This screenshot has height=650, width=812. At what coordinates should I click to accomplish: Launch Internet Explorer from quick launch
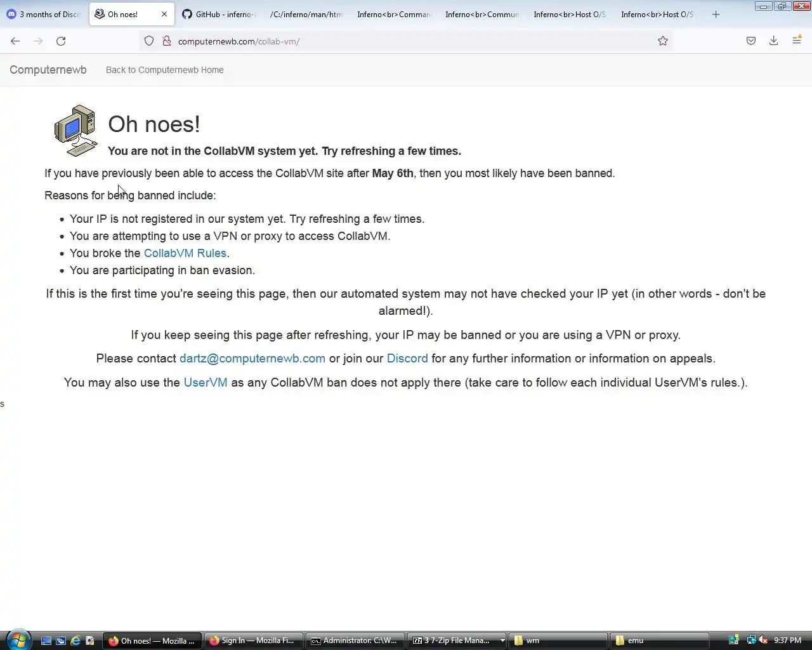pos(75,640)
